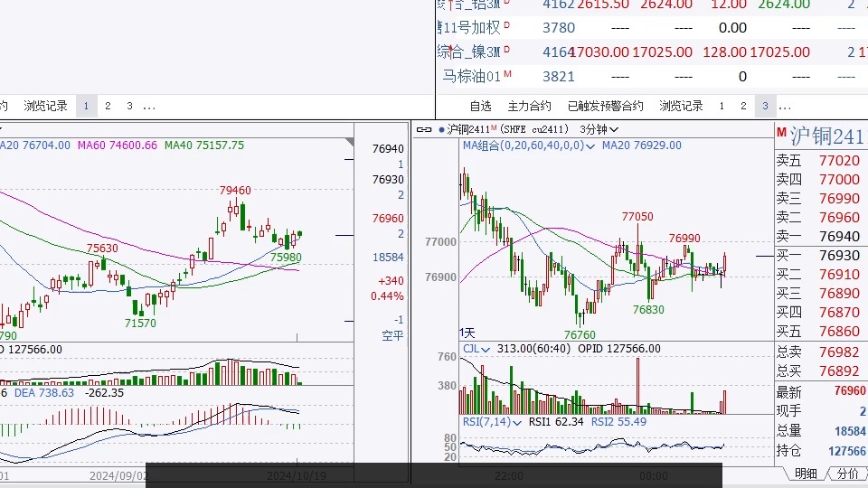Open the 主力合约 tab in right panel
868x488 pixels.
click(529, 106)
